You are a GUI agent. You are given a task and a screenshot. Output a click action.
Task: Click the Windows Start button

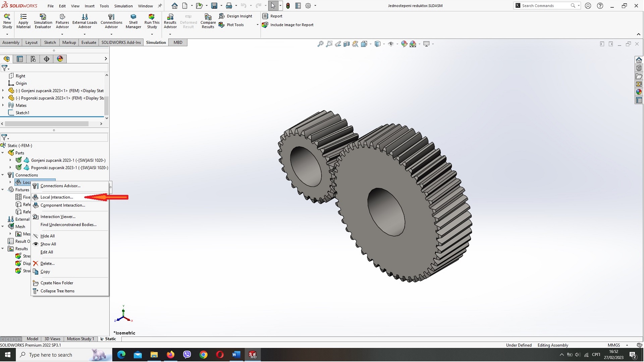(8, 355)
